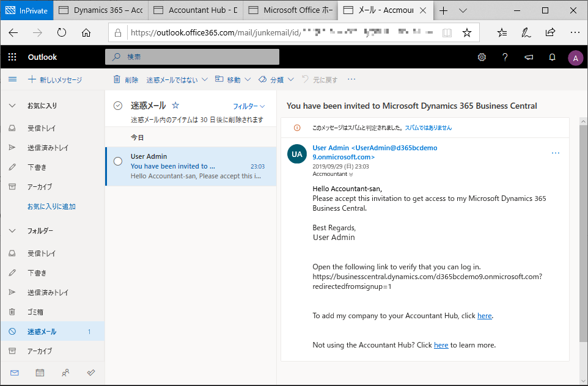Click the スパムではありません link
This screenshot has width=588, height=386.
click(428, 128)
